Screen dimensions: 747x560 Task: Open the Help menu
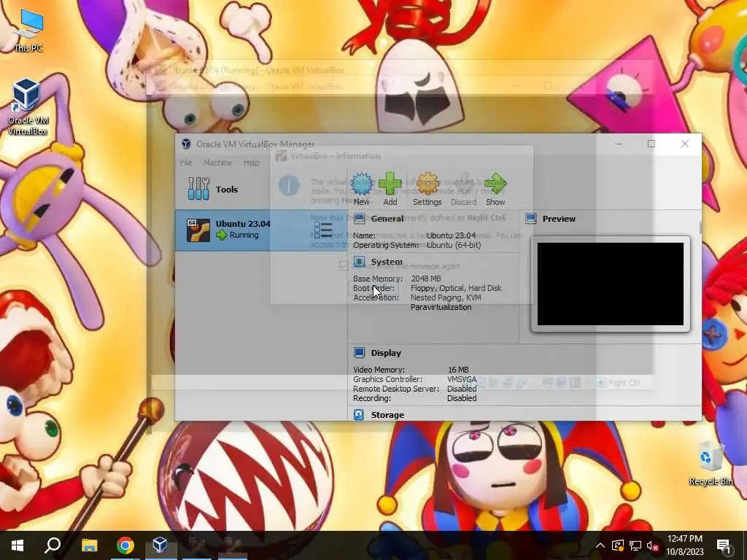[252, 163]
